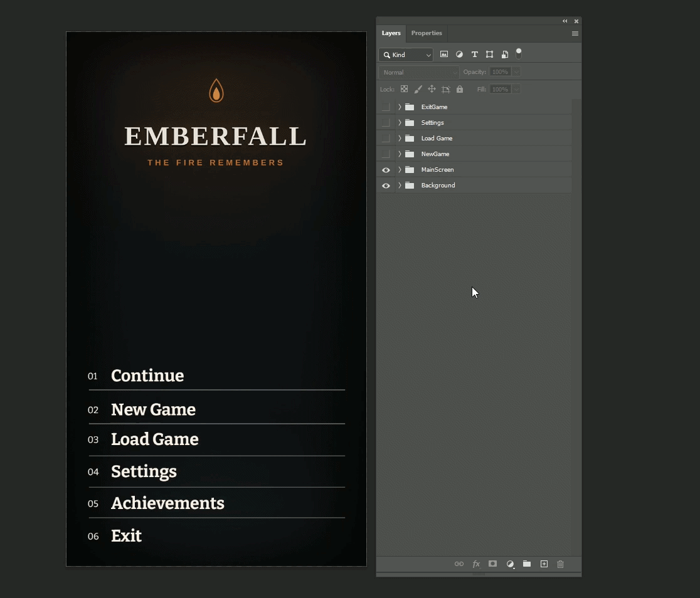Filter for adjustment layers icon

[x=459, y=55]
